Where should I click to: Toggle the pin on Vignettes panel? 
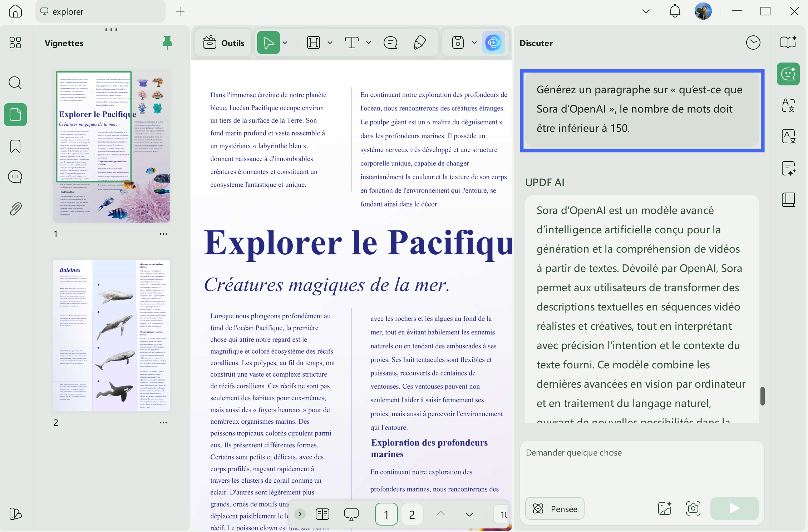(x=167, y=43)
